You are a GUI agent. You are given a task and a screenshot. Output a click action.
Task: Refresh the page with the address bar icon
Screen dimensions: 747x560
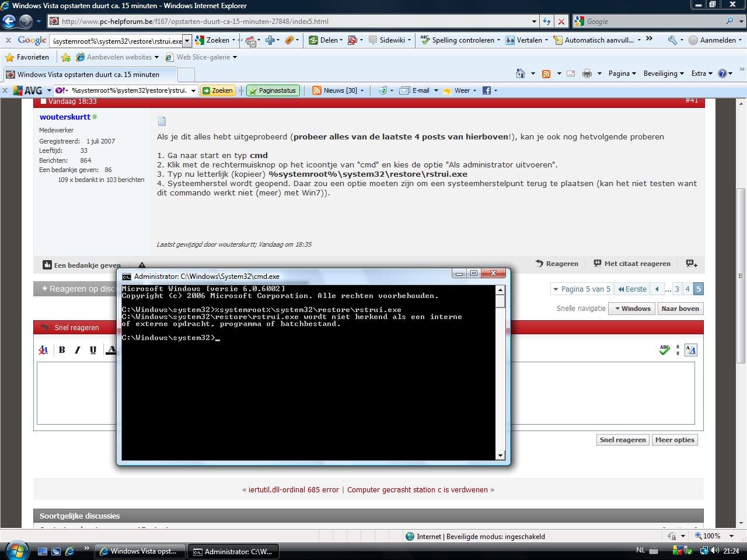pos(547,21)
